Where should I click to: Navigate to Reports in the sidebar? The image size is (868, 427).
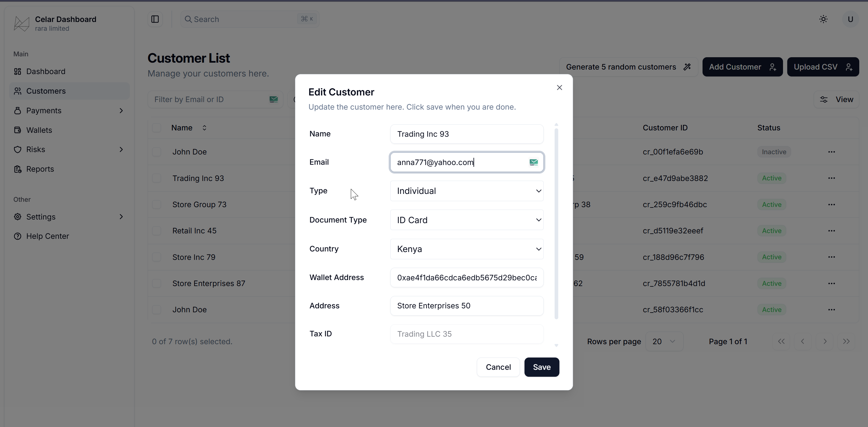click(40, 169)
